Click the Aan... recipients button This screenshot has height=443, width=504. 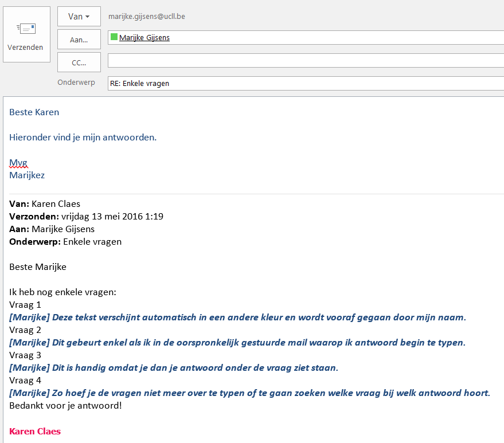(x=79, y=40)
